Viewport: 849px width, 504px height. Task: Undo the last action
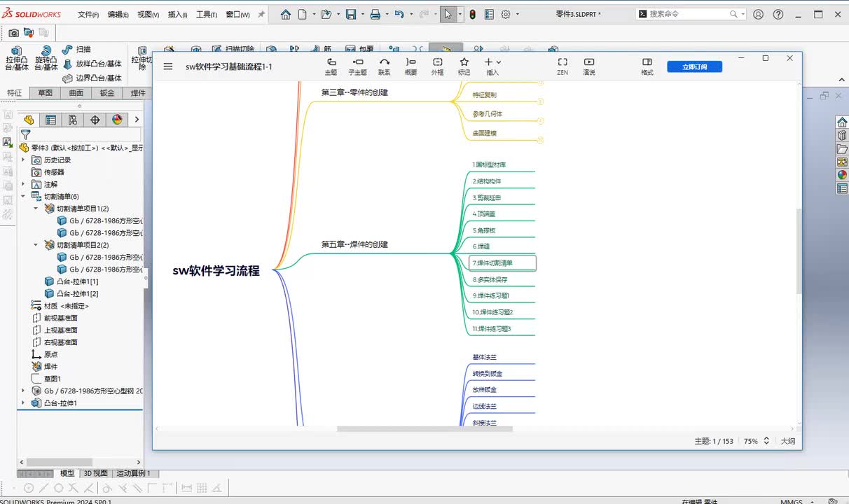click(399, 14)
